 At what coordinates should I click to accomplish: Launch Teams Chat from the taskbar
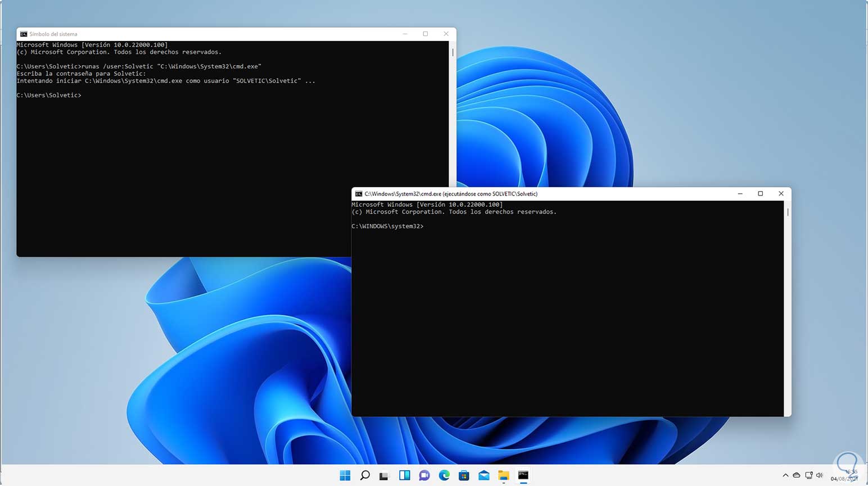[424, 475]
